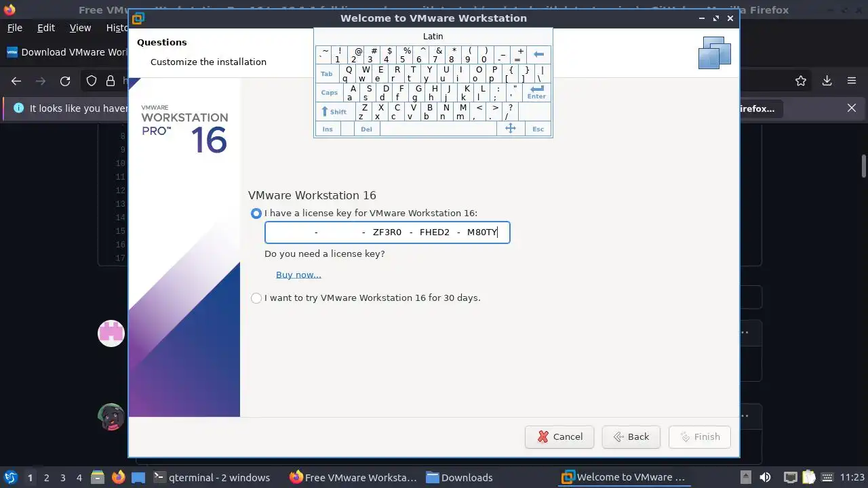Click Firefox forward navigation arrow
The width and height of the screenshot is (868, 488).
click(x=41, y=81)
